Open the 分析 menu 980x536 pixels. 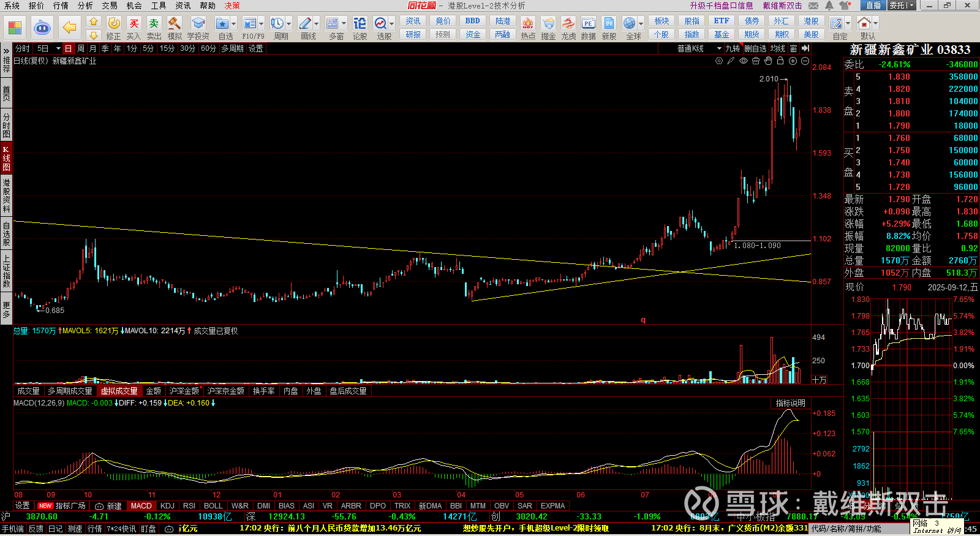(85, 6)
